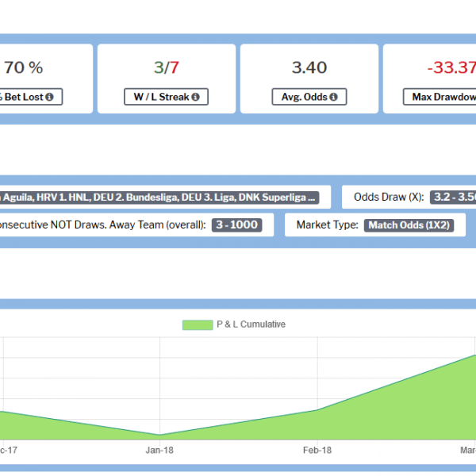Click info icon beside W / L Streak

pyautogui.click(x=195, y=97)
